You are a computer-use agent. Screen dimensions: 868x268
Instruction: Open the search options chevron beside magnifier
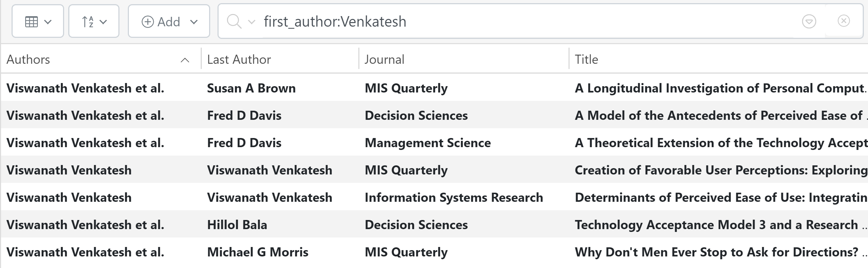click(x=251, y=22)
